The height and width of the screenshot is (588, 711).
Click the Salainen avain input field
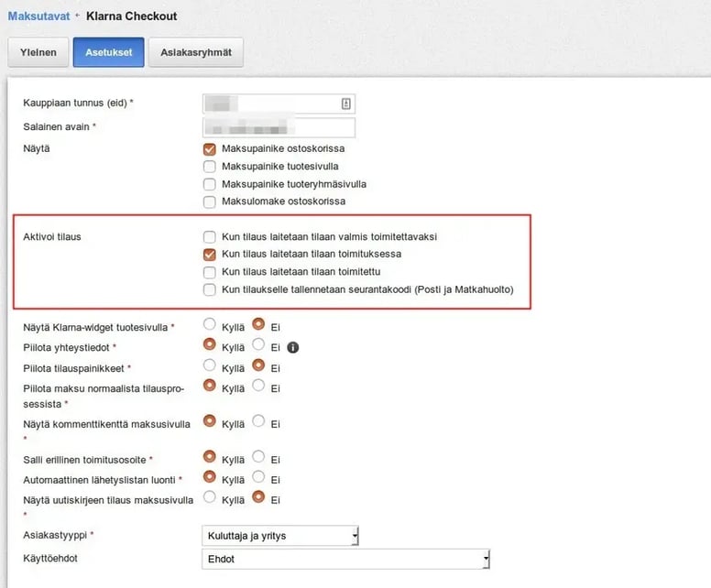coord(279,127)
